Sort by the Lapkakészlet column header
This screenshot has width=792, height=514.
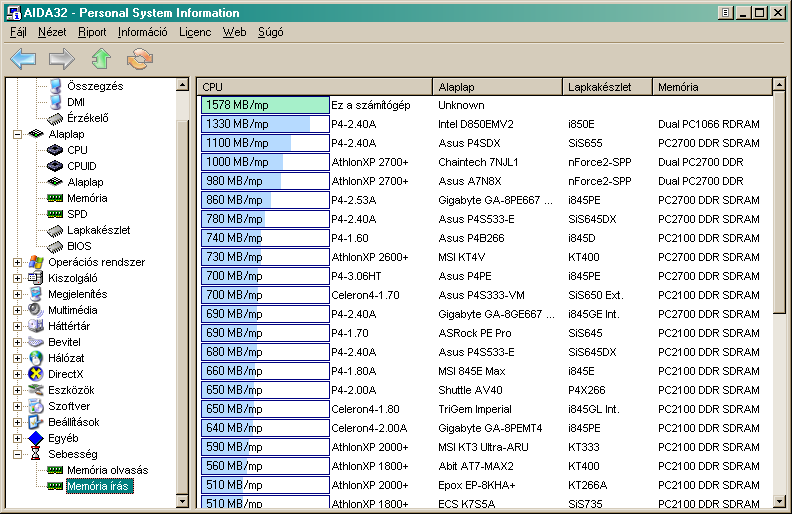608,87
